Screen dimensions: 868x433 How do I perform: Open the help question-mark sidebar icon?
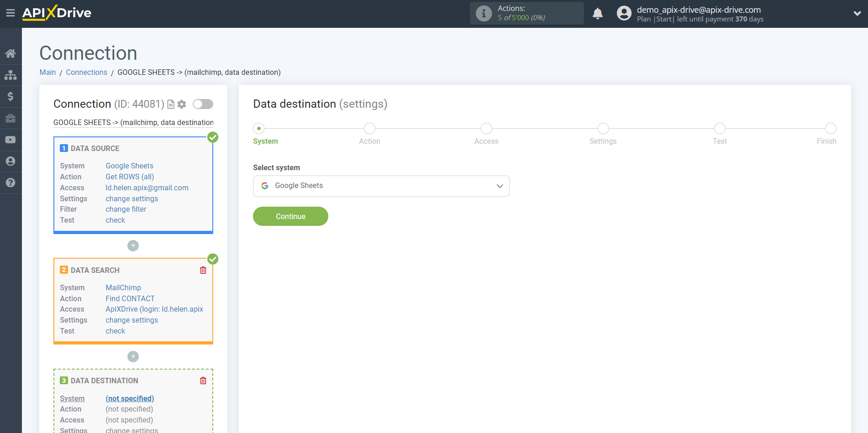(11, 183)
